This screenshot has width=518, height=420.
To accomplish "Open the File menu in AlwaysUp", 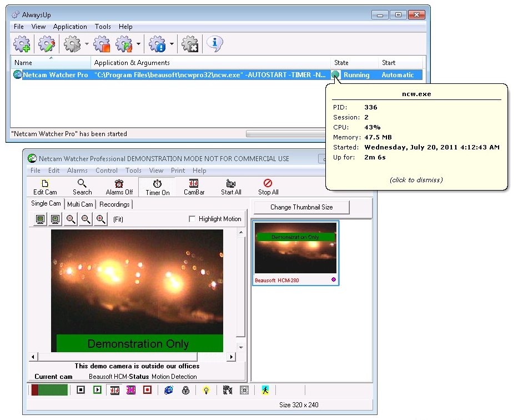I will click(x=18, y=27).
